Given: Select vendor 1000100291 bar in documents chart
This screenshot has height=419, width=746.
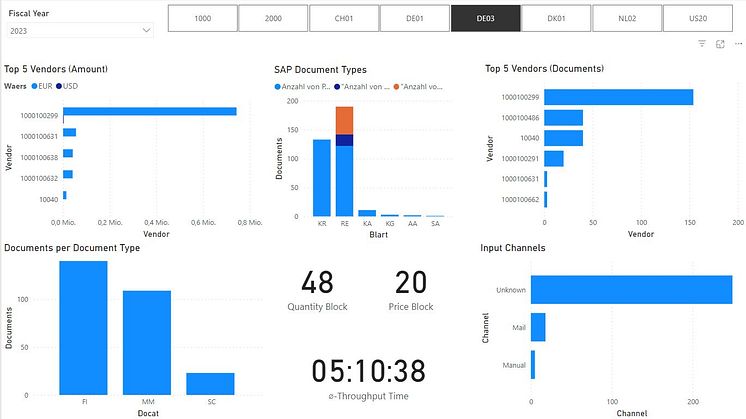Looking at the screenshot, I should pyautogui.click(x=554, y=158).
